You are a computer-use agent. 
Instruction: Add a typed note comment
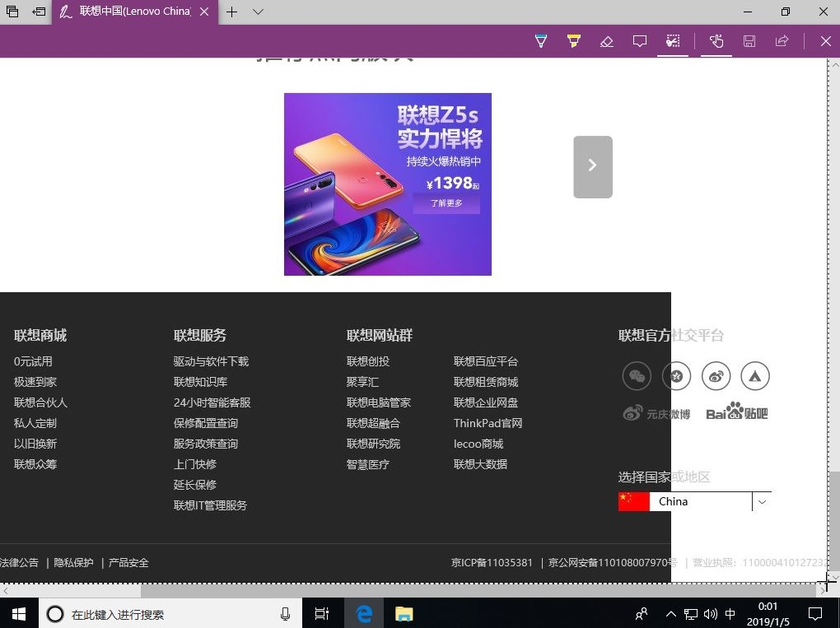point(640,41)
